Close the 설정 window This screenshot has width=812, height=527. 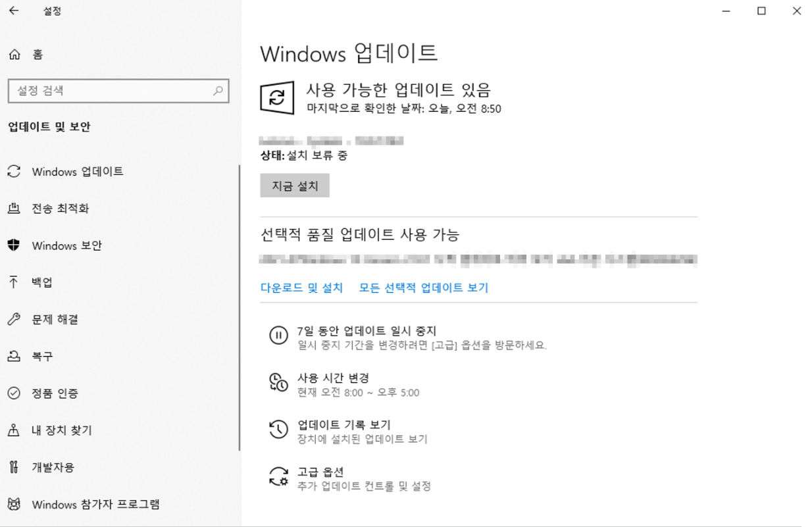[796, 11]
